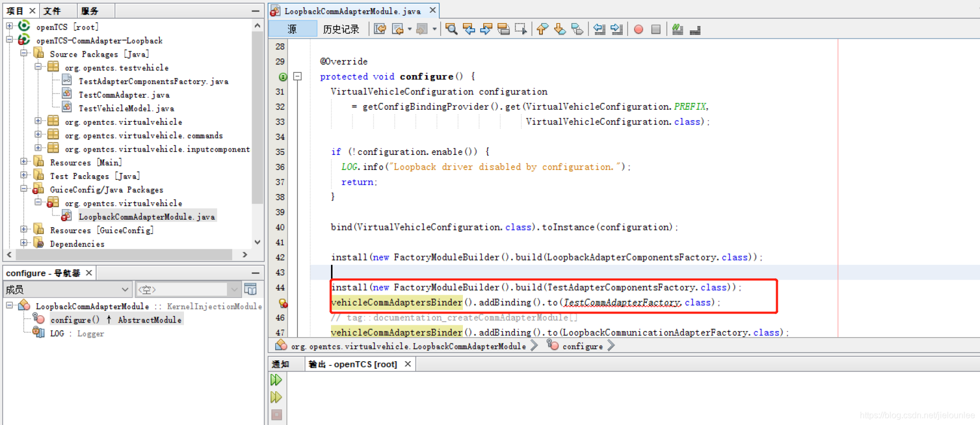This screenshot has height=425, width=980.
Task: Open the 服务 (Services) tab
Action: [90, 11]
